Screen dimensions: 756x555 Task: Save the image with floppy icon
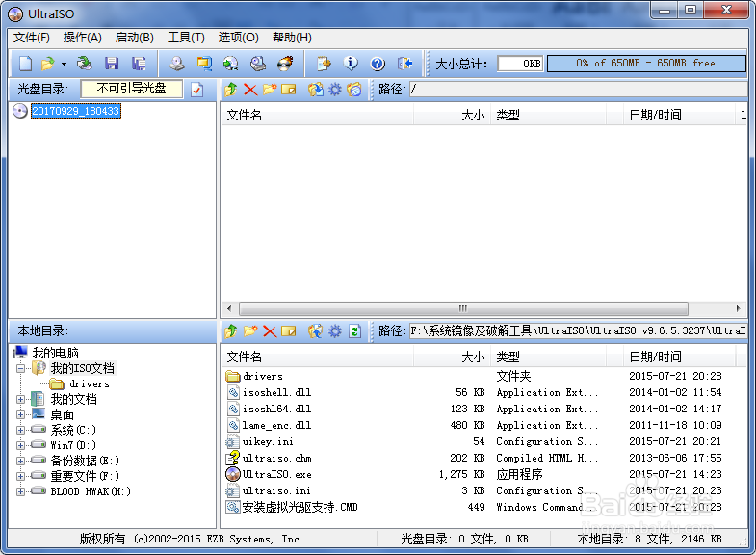point(112,64)
